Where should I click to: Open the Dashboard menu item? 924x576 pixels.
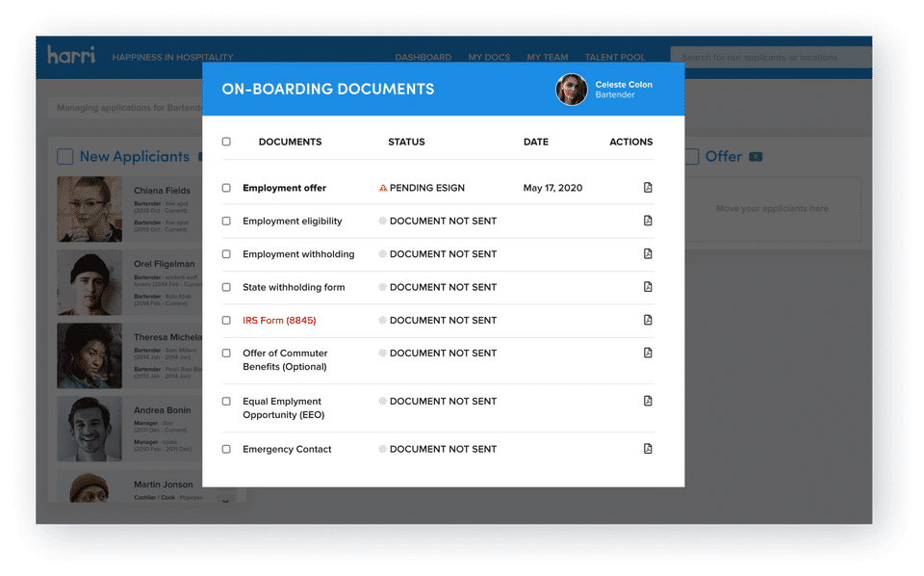423,57
